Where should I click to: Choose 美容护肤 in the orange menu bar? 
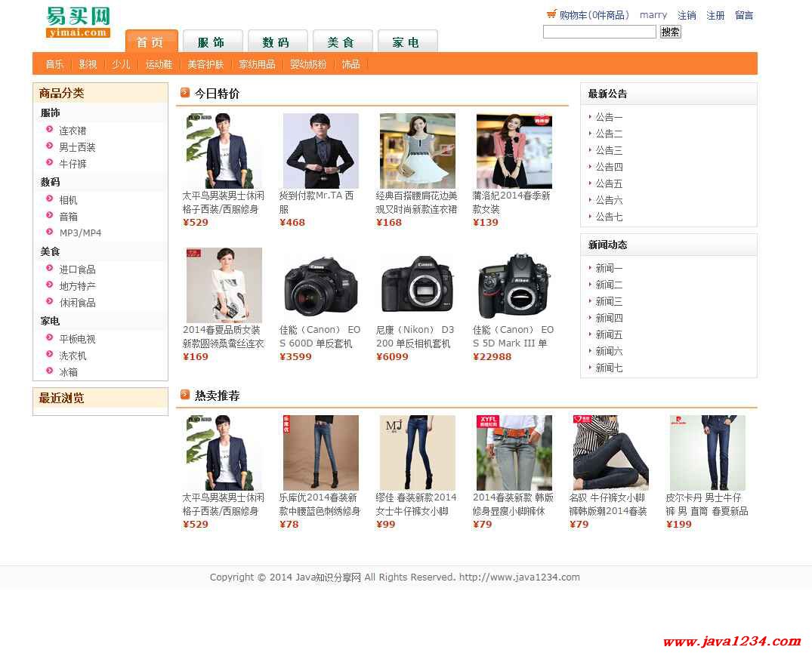tap(205, 64)
